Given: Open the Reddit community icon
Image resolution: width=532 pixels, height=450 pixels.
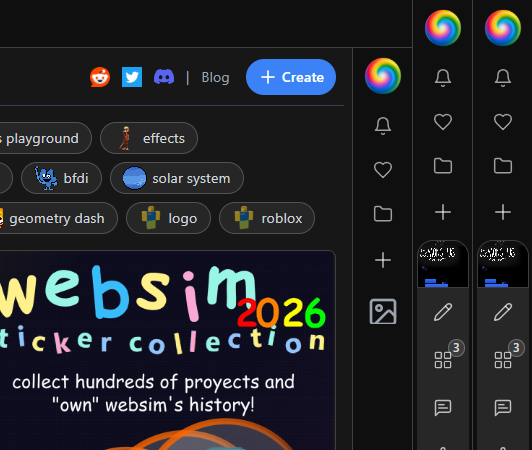Looking at the screenshot, I should tap(100, 77).
